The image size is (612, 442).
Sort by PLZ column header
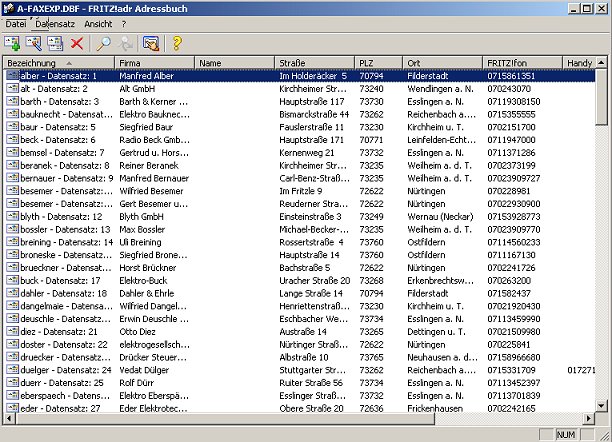point(379,63)
